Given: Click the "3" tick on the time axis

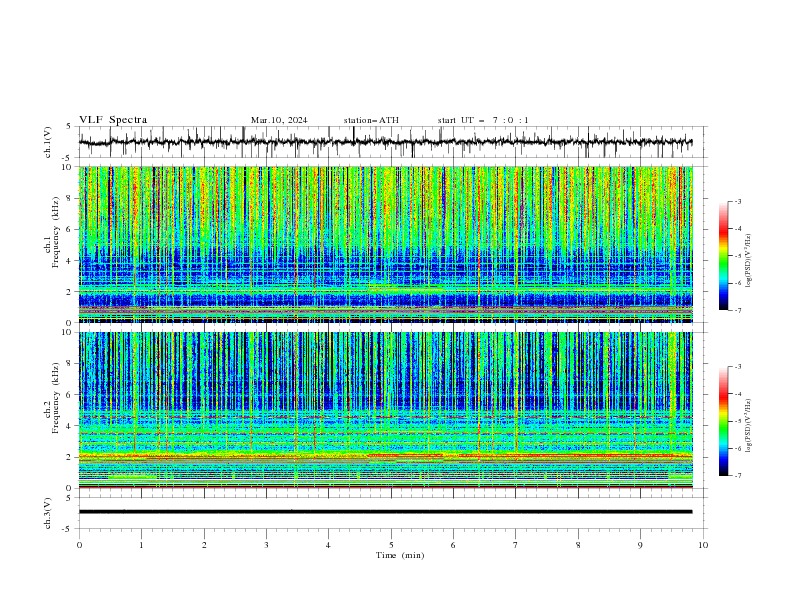Looking at the screenshot, I should coord(266,545).
